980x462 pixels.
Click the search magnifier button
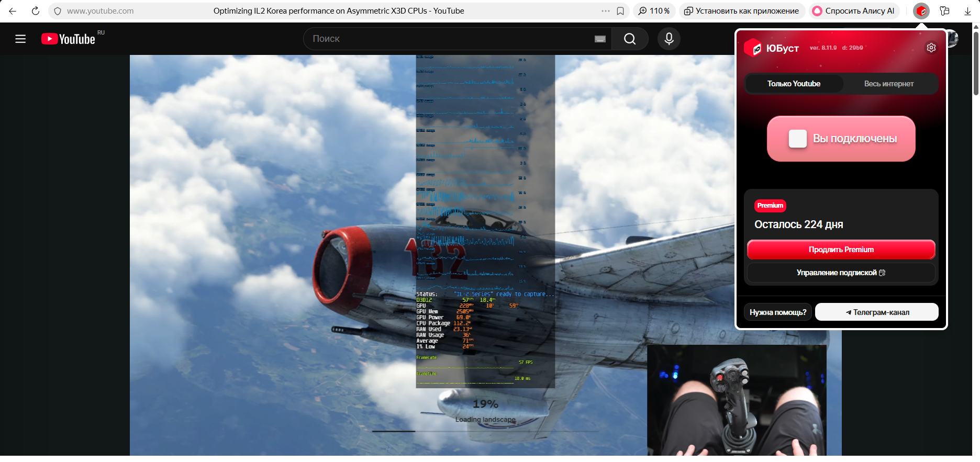tap(630, 39)
